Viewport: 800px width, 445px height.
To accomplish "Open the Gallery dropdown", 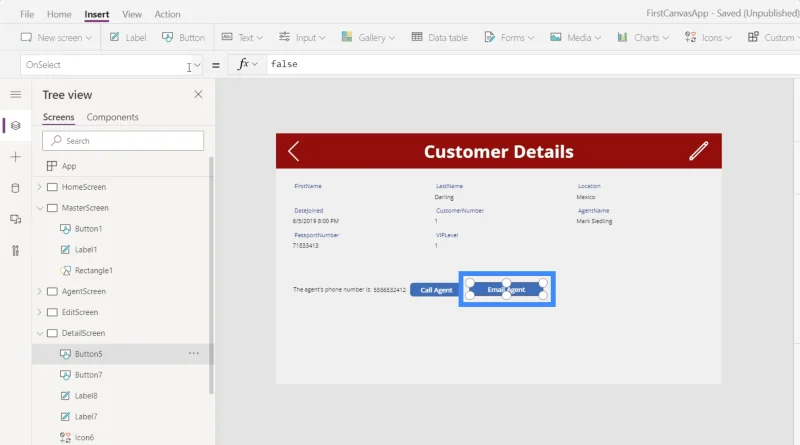I will point(368,37).
